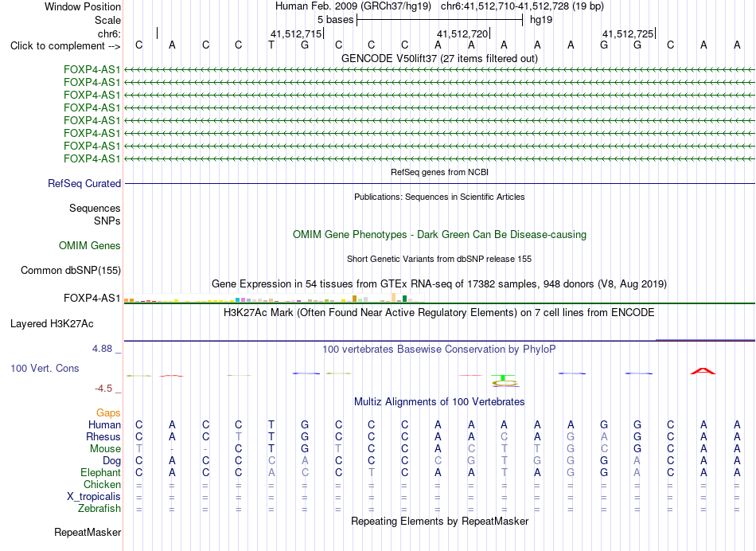Click the faded grey T in the Rhesus row
Image resolution: width=756 pixels, height=551 pixels.
238,436
